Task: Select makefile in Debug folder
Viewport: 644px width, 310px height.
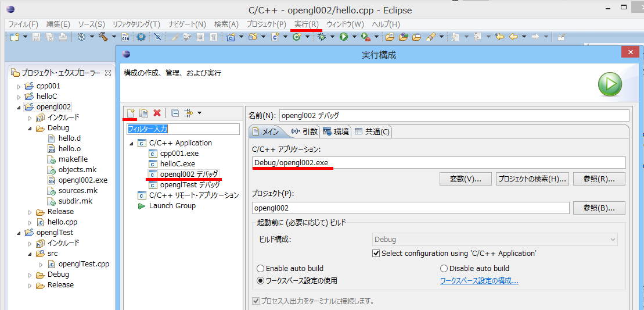Action: tap(67, 159)
